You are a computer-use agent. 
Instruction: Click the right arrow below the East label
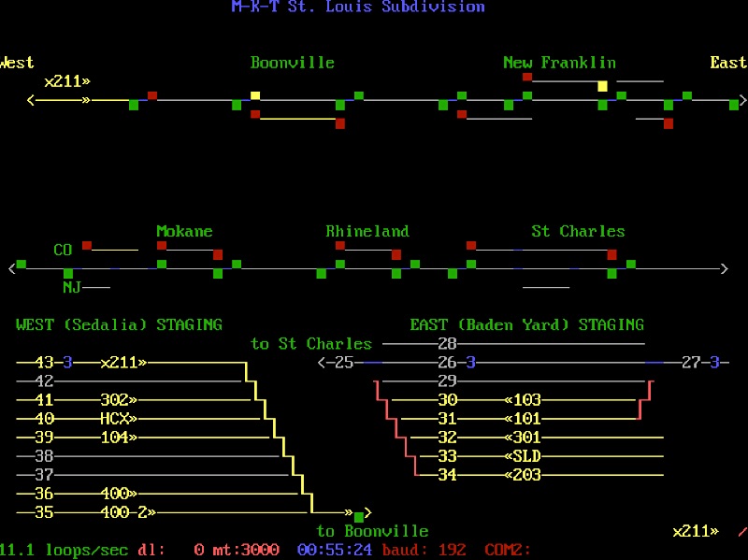742,100
